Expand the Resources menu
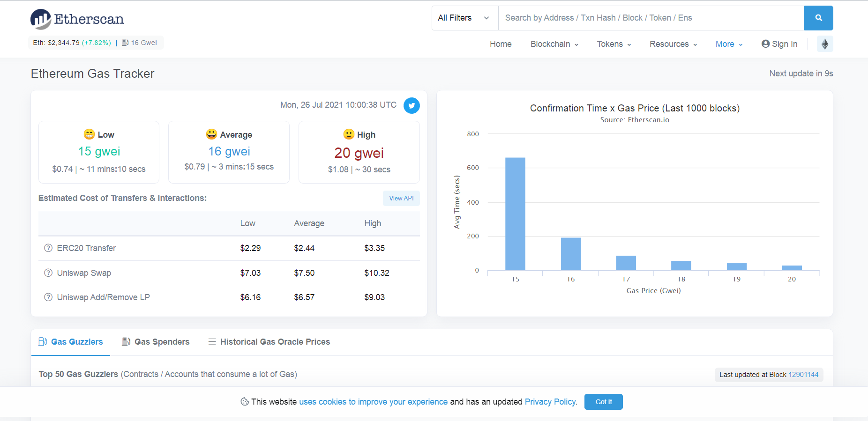The height and width of the screenshot is (421, 868). point(673,44)
